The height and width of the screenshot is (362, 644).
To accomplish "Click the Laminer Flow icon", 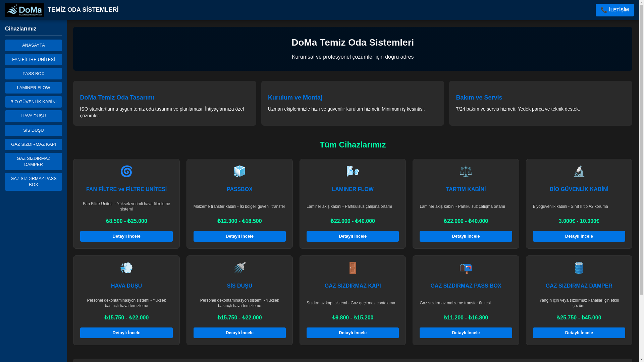I will (x=353, y=171).
